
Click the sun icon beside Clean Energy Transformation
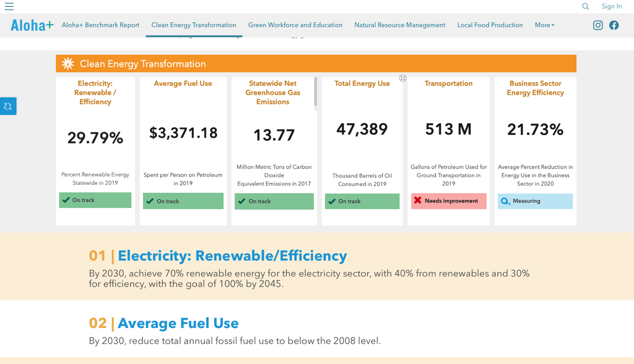(68, 64)
